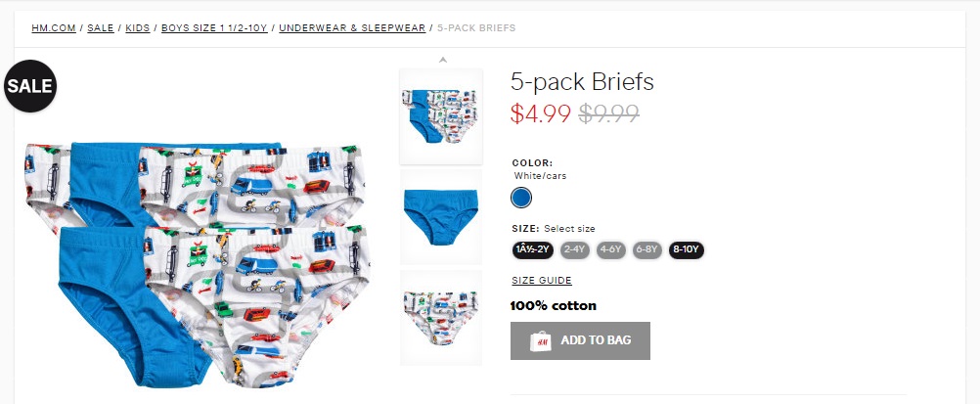
Task: Open Boys Size 1 1/2-10Y breadcrumb
Action: coord(213,27)
